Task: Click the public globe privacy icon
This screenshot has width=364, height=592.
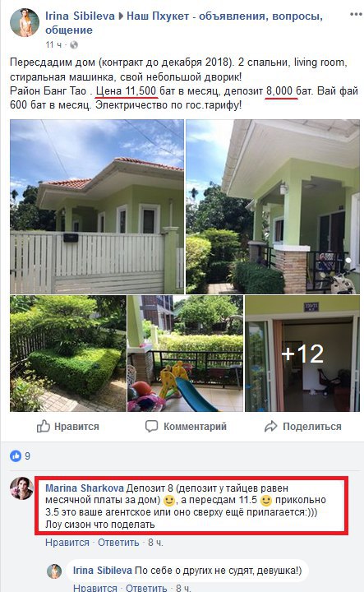Action: pos(74,45)
